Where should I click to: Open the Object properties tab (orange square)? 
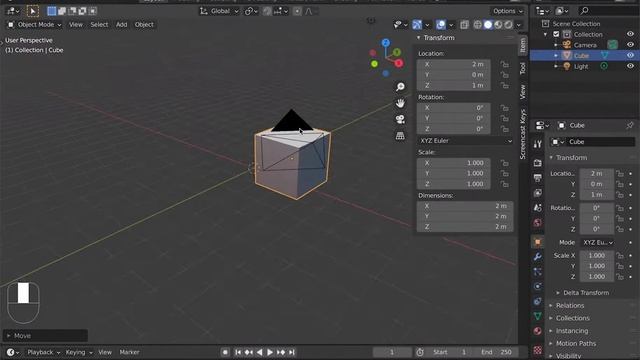538,242
